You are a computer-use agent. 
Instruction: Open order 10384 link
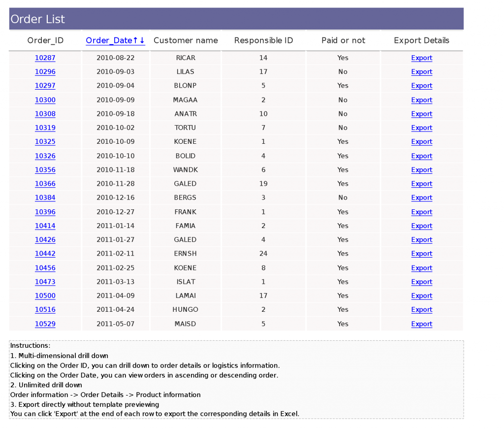[45, 198]
